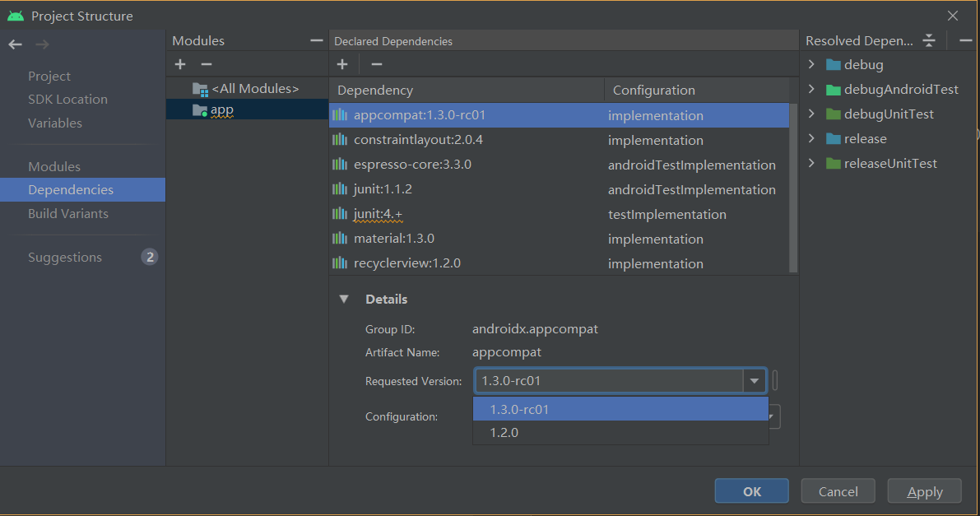
Task: Click the junit:4.+ library icon
Action: 340,214
